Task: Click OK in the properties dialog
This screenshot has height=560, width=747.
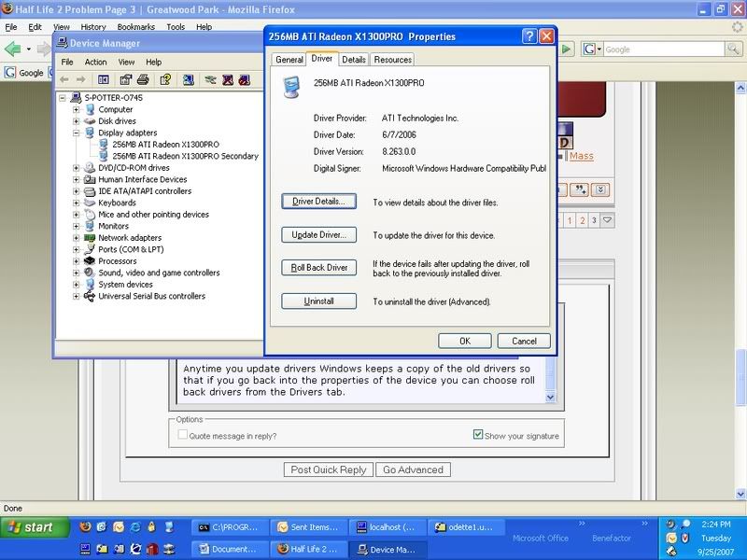Action: tap(464, 341)
